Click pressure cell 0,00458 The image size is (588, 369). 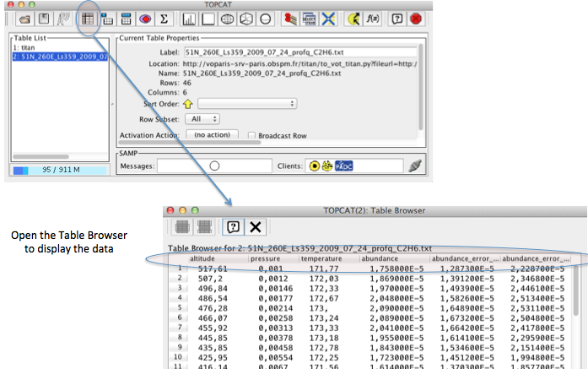[x=276, y=348]
